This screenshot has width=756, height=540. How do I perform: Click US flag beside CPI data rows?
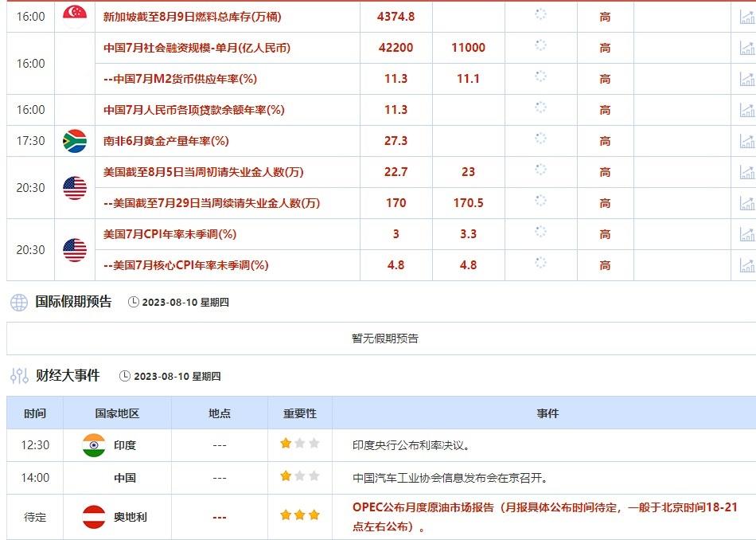pyautogui.click(x=75, y=250)
